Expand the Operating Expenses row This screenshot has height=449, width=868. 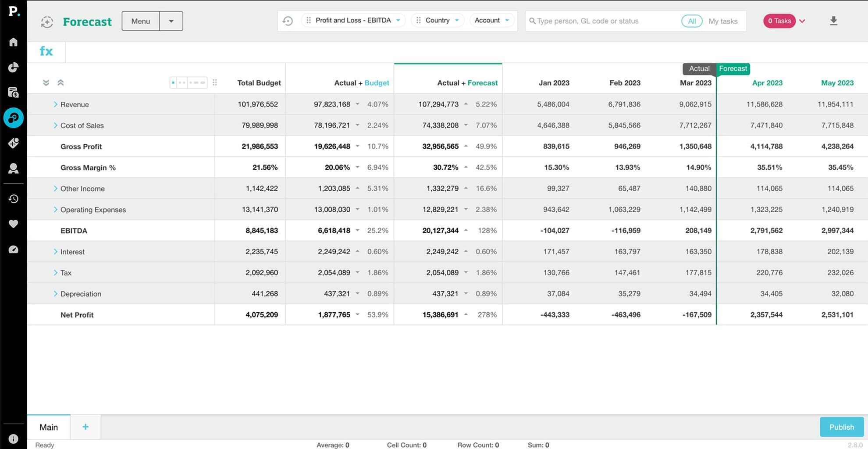click(55, 210)
